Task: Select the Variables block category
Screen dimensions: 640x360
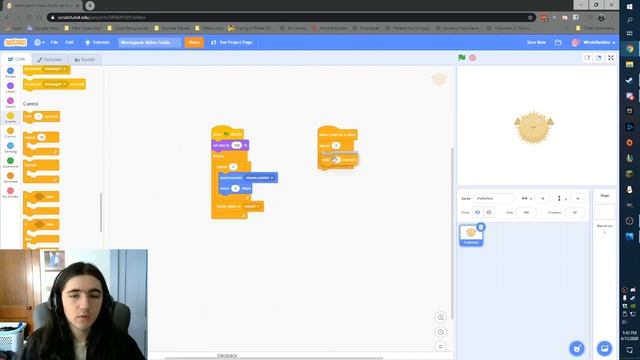Action: [x=10, y=178]
